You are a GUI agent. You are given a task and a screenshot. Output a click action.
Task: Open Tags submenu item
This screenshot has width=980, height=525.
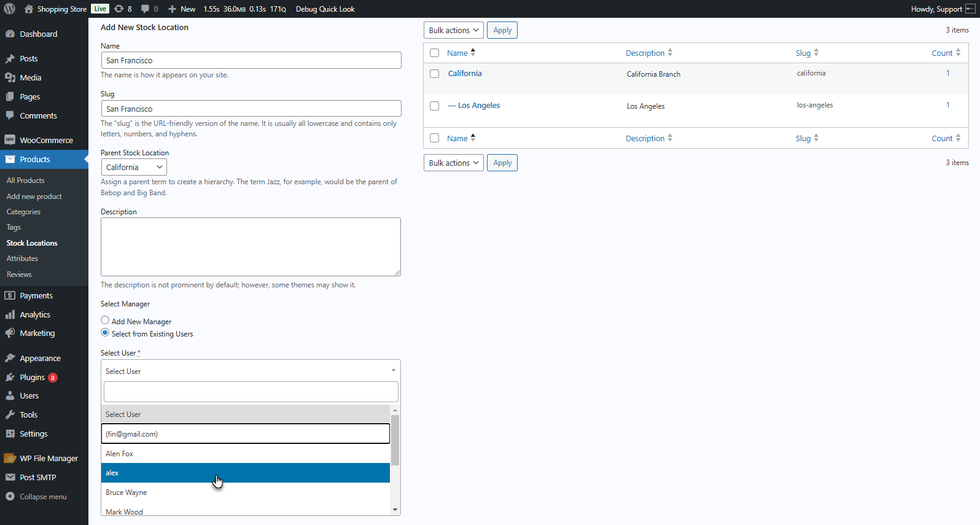click(14, 227)
